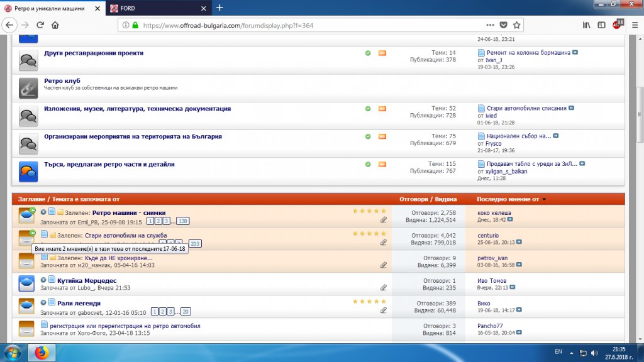Save page to Pocket
The height and width of the screenshot is (362, 644).
(x=503, y=26)
